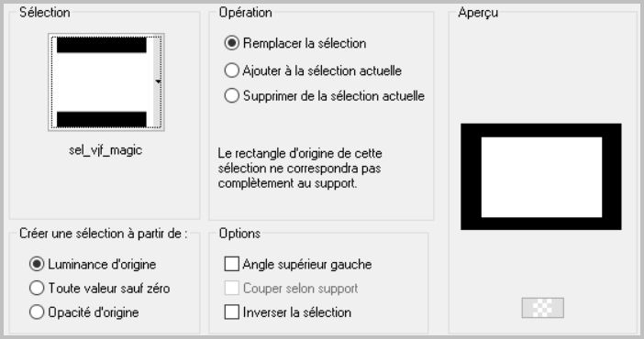The height and width of the screenshot is (339, 644).
Task: Open the selection picker dropdown arrow
Action: point(158,82)
